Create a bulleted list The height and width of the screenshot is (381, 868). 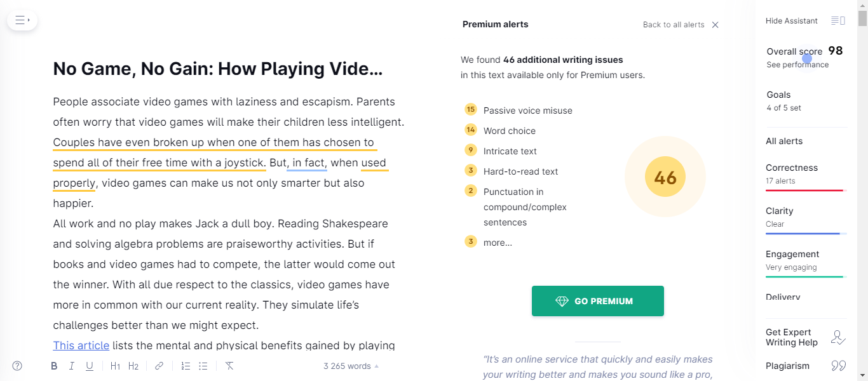tap(203, 366)
